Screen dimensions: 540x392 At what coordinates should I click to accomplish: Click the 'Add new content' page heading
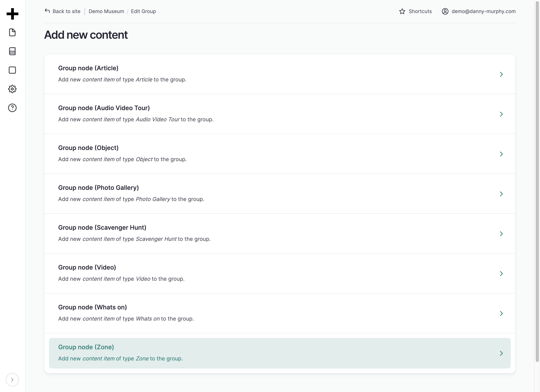pyautogui.click(x=86, y=35)
